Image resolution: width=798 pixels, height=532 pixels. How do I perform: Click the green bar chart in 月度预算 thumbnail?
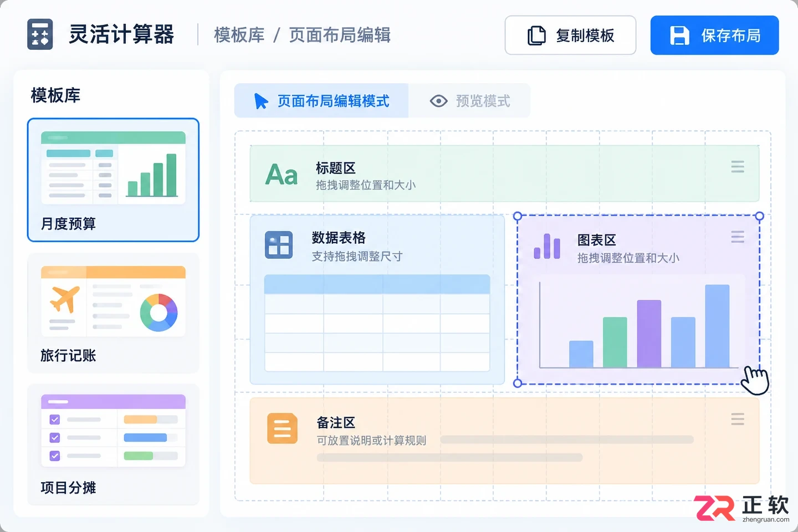click(x=152, y=175)
